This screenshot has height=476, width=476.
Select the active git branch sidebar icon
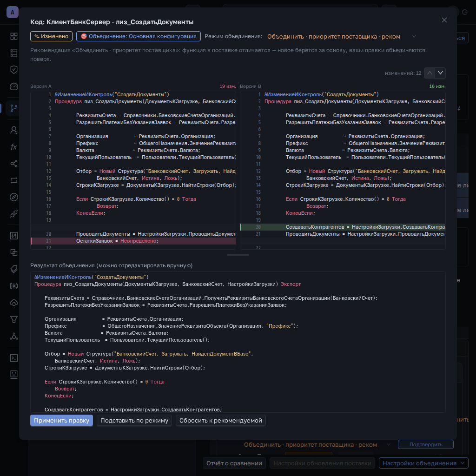[x=13, y=108]
